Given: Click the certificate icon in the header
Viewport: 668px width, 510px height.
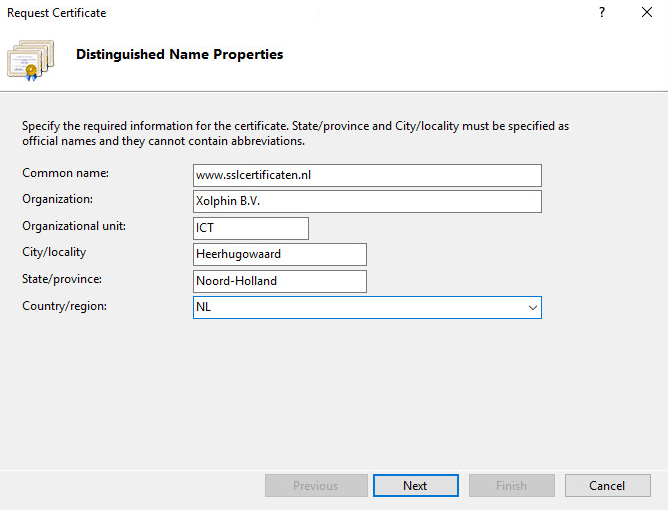Looking at the screenshot, I should click(x=30, y=58).
